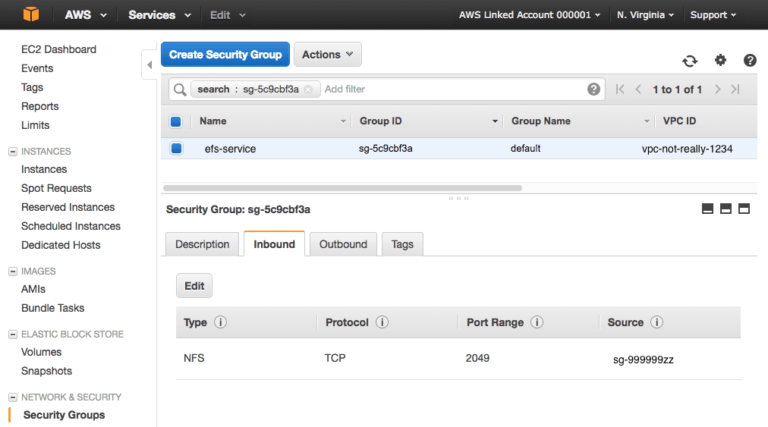
Task: Open the Actions dropdown
Action: 328,54
